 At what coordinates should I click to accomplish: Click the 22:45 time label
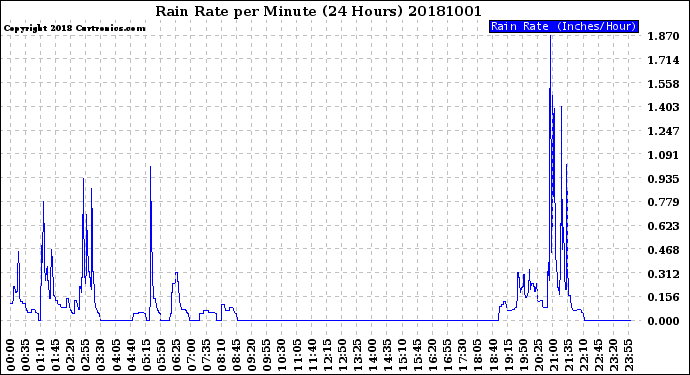[598, 355]
